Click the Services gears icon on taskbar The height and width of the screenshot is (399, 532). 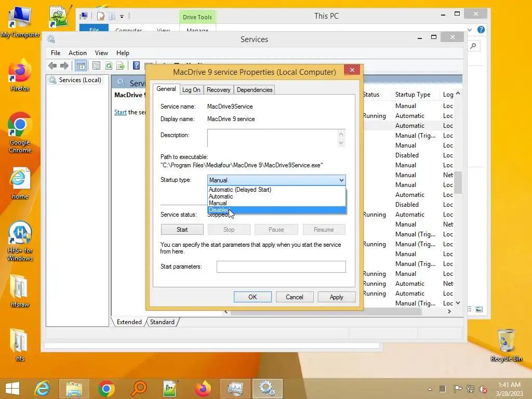coord(268,389)
